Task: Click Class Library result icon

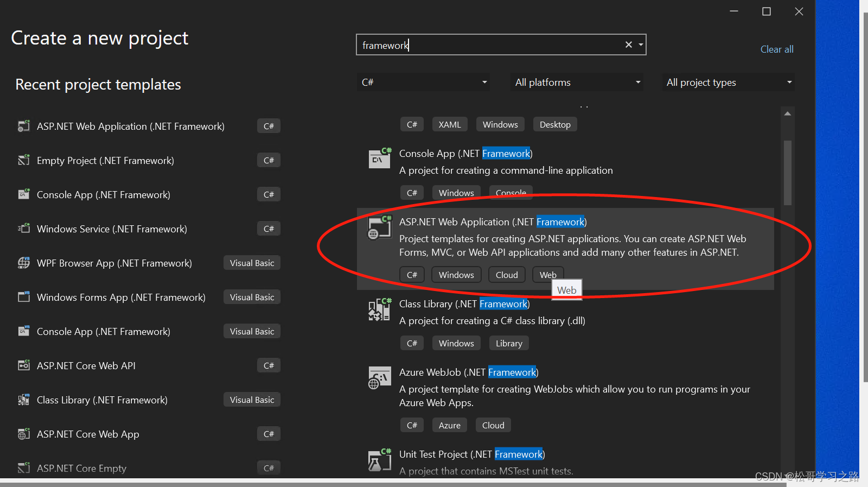Action: pos(380,309)
